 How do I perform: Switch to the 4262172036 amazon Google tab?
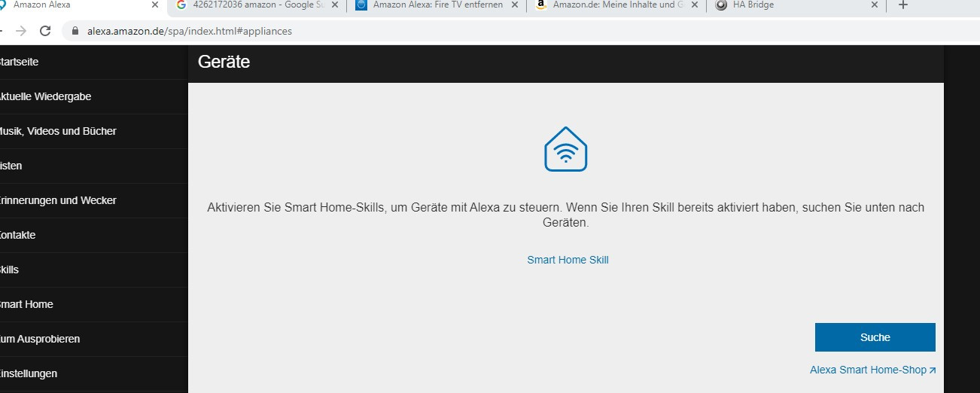pyautogui.click(x=256, y=5)
